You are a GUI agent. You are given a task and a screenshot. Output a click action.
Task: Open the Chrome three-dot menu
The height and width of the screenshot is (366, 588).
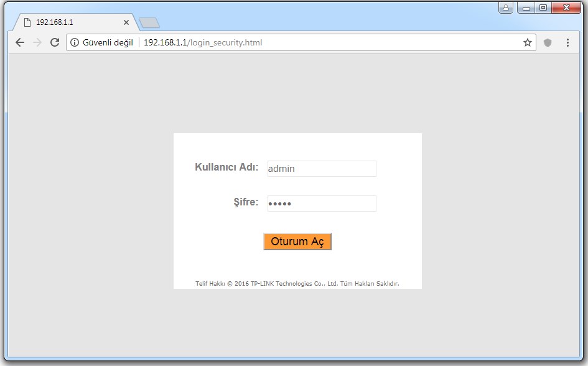pyautogui.click(x=567, y=42)
